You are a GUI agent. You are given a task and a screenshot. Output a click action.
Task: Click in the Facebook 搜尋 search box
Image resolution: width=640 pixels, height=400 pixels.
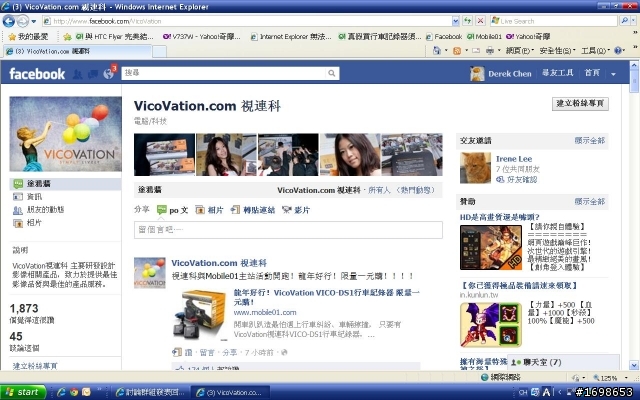[224, 73]
